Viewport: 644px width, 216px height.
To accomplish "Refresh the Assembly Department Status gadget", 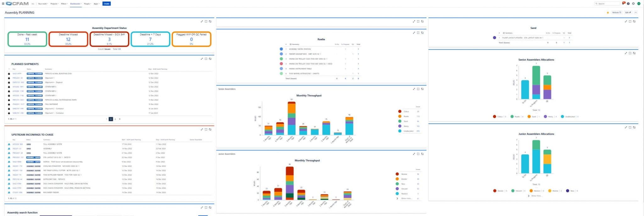I will 210,21.
